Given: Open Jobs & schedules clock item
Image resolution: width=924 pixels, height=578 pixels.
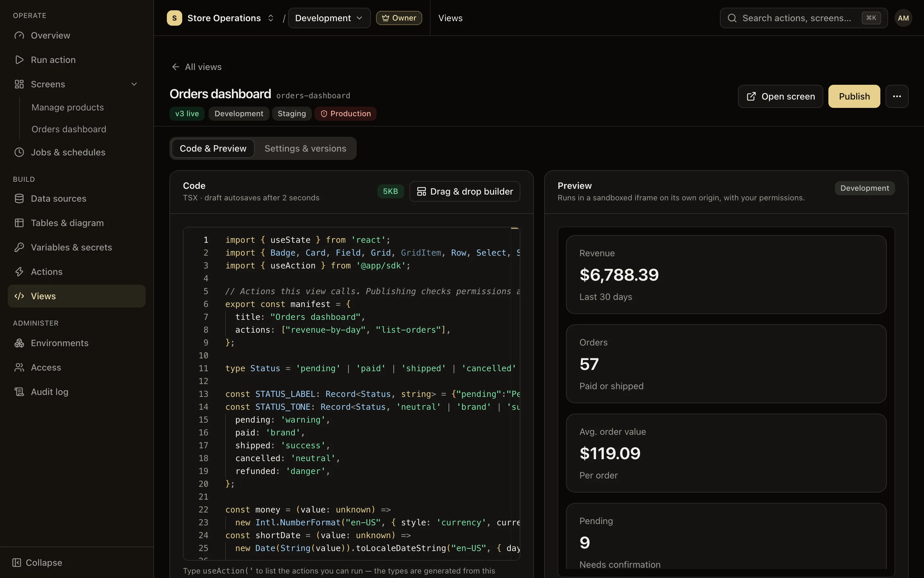Looking at the screenshot, I should pyautogui.click(x=76, y=152).
